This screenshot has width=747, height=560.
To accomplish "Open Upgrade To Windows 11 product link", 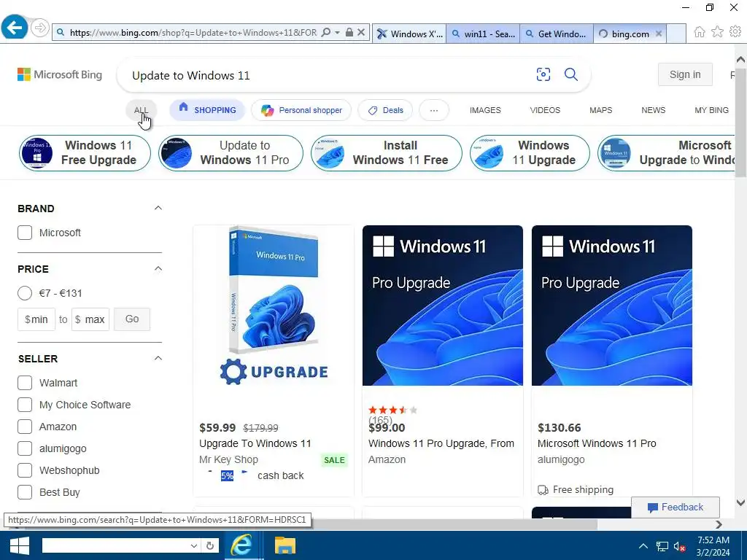I will pos(255,443).
